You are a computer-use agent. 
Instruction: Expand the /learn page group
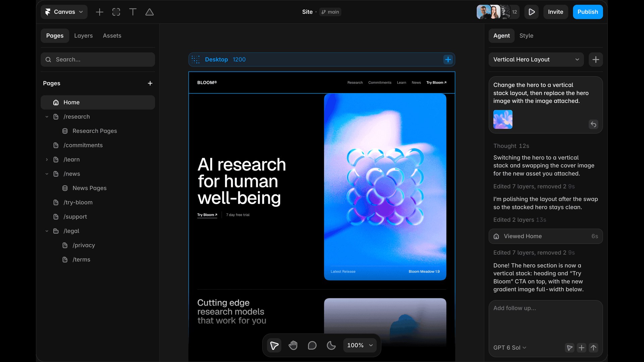(x=47, y=160)
